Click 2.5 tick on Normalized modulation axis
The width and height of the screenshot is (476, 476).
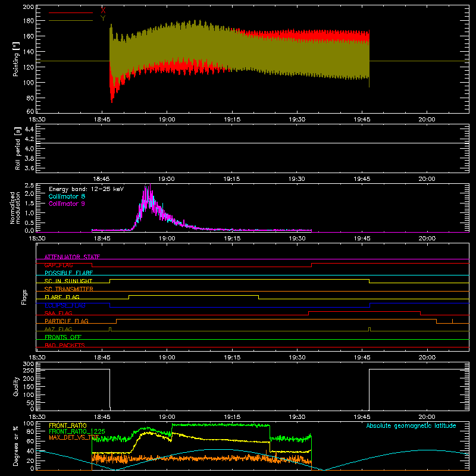click(x=29, y=185)
